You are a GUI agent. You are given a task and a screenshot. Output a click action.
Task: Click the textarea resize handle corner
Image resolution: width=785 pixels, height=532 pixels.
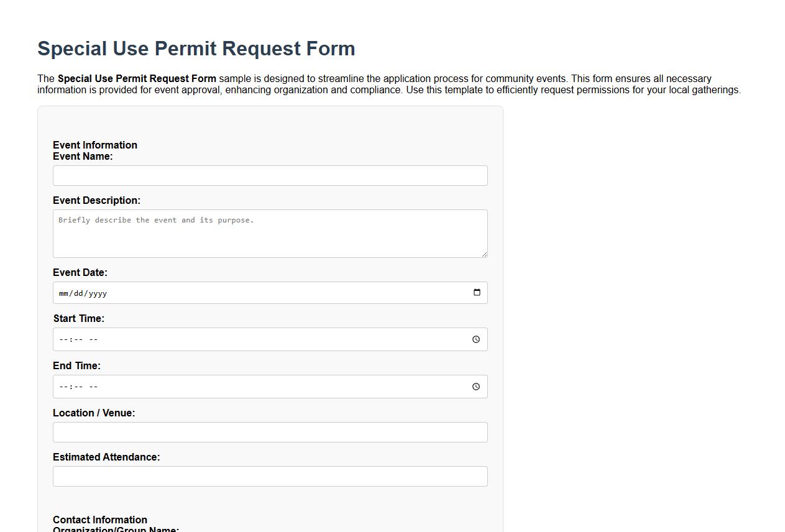click(485, 254)
